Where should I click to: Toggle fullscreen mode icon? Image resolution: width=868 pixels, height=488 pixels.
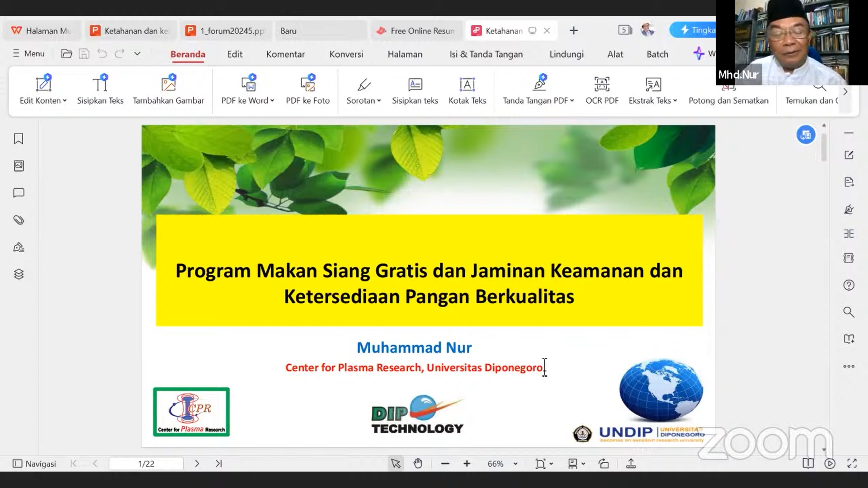click(852, 464)
